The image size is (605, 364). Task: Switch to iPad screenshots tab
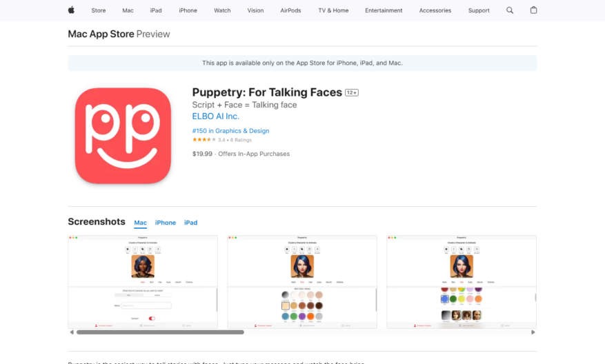pyautogui.click(x=190, y=223)
